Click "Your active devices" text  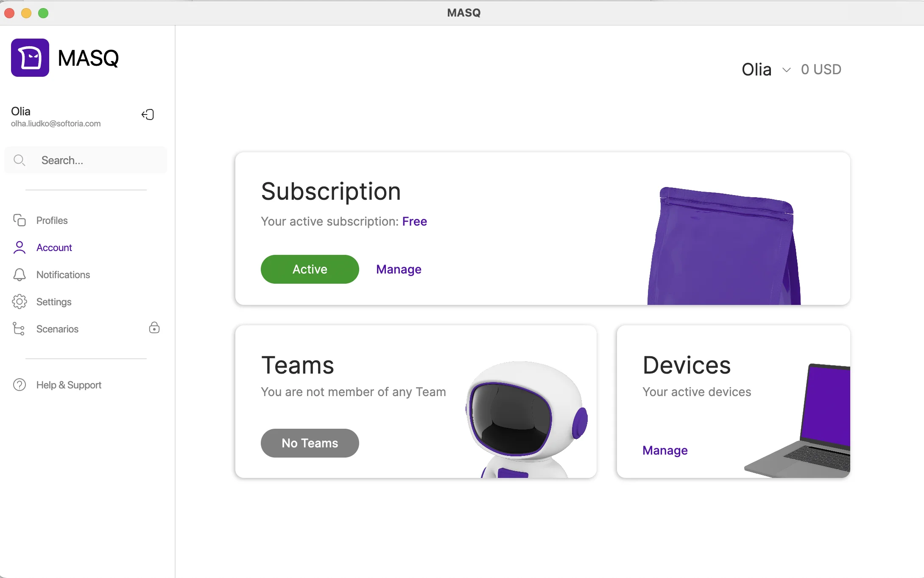(x=697, y=392)
